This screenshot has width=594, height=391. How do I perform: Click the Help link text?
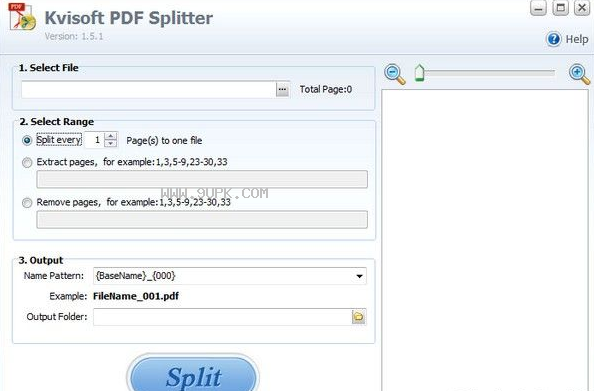pyautogui.click(x=577, y=39)
